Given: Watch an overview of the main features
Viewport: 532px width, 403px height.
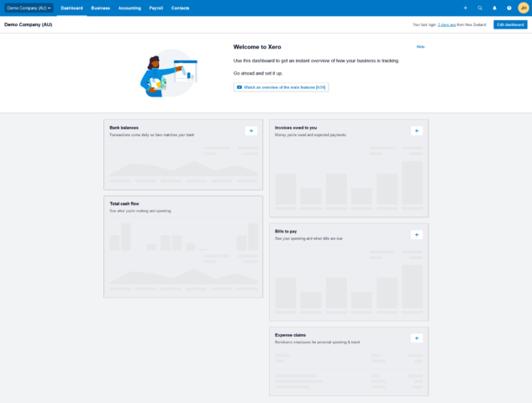Looking at the screenshot, I should point(281,87).
